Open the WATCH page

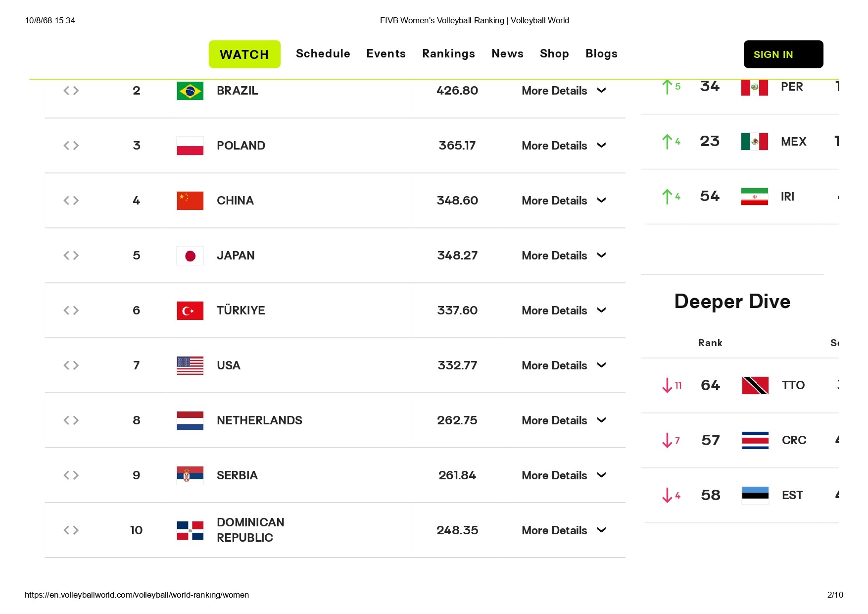pyautogui.click(x=244, y=54)
